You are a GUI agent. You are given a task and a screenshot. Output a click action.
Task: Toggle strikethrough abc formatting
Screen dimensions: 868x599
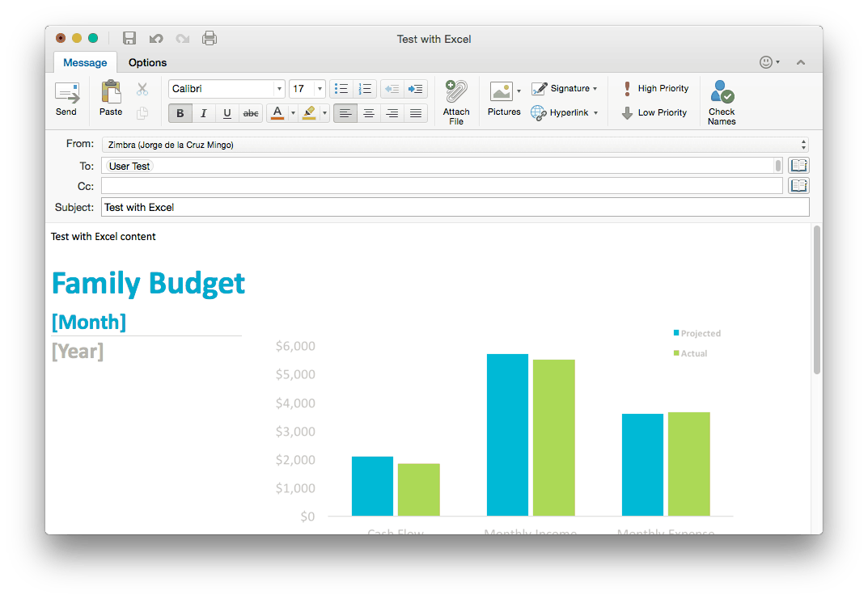pyautogui.click(x=251, y=113)
